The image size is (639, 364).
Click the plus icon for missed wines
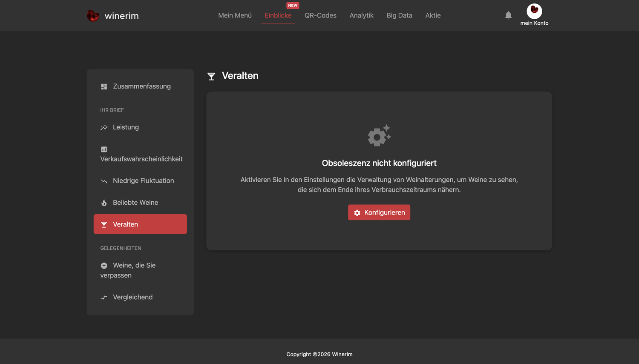[104, 266]
